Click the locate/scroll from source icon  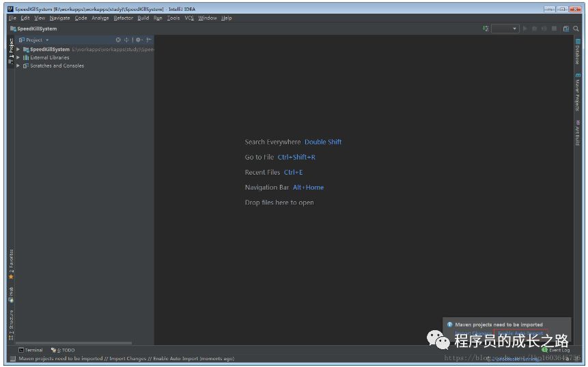(x=118, y=40)
